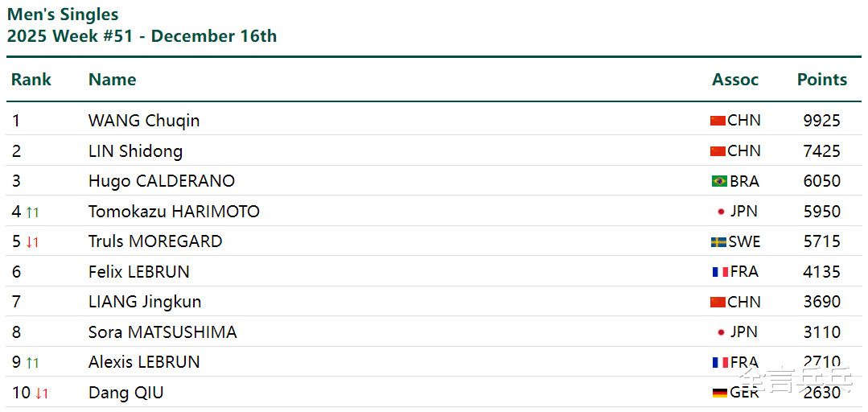Image resolution: width=868 pixels, height=412 pixels.
Task: Click Alexis LEBRUN's name
Action: (x=144, y=362)
